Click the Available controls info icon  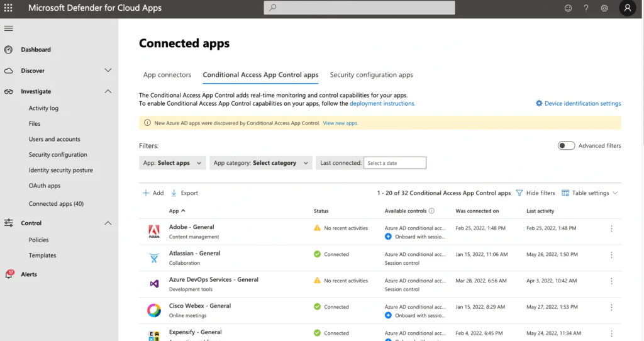(431, 211)
